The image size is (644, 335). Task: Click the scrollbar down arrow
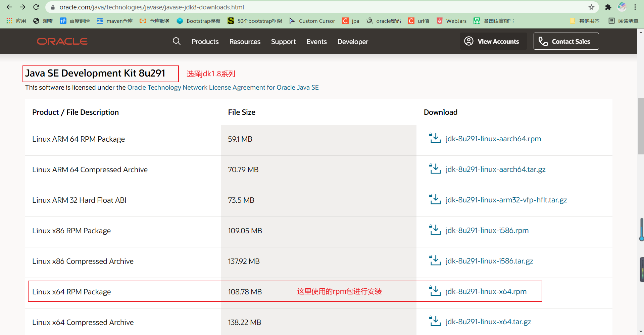[641, 332]
